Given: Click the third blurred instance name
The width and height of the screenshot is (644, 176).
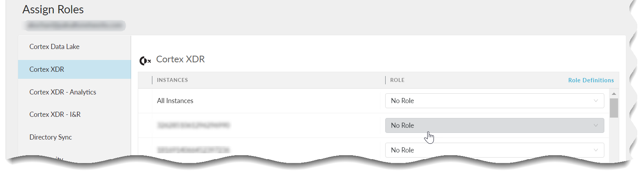Looking at the screenshot, I should (194, 150).
